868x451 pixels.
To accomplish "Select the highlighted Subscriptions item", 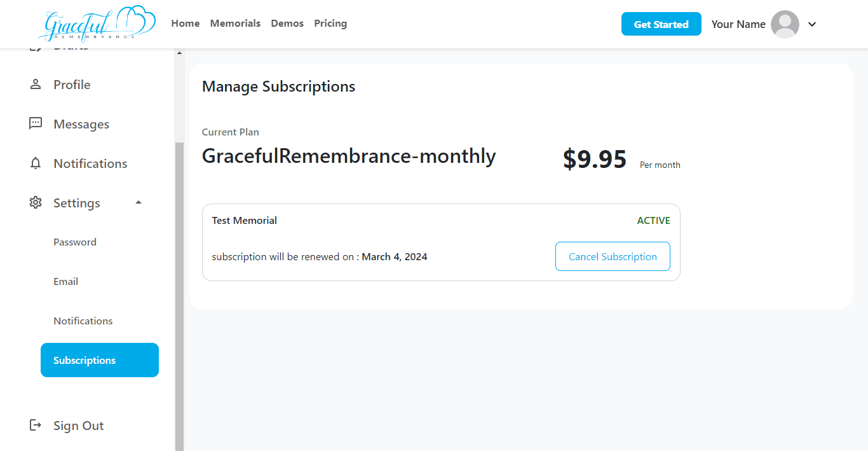I will 100,360.
